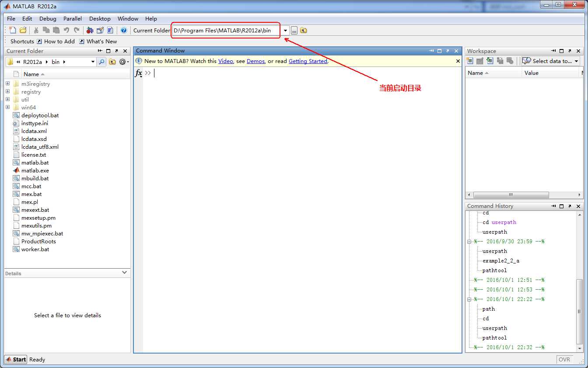Import data icon in Workspace toolbar
Screen dimensions: 588x368
tap(490, 61)
